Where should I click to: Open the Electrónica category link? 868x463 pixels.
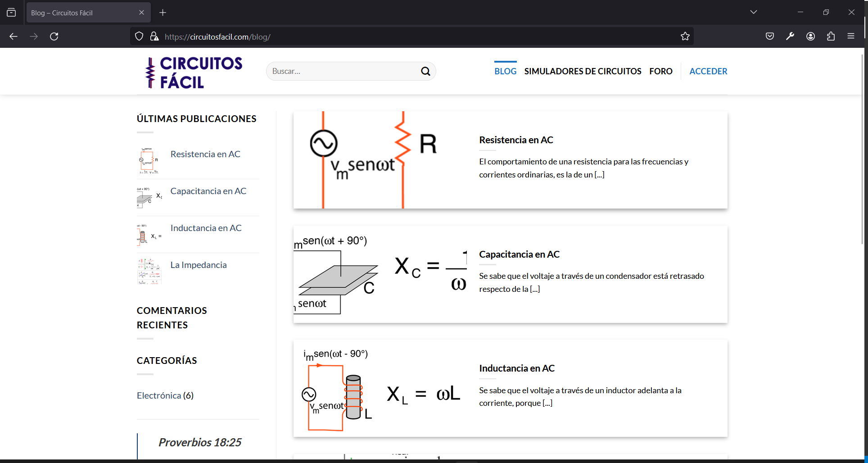click(159, 395)
